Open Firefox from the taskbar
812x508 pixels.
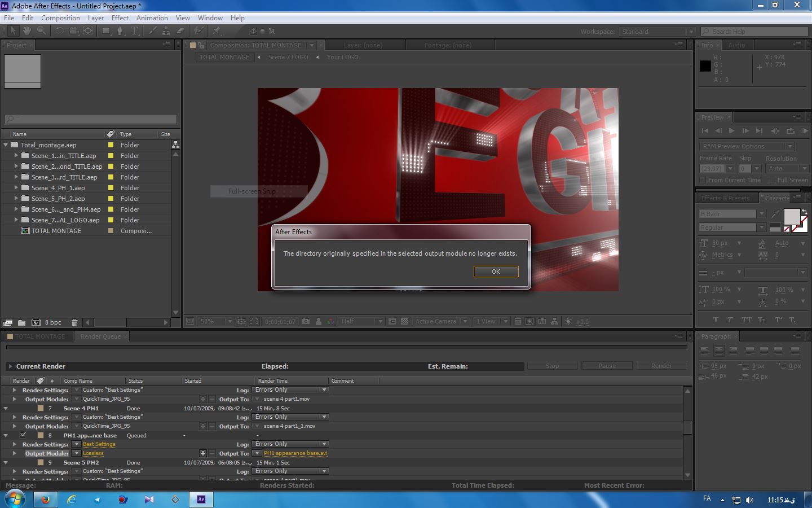coord(45,500)
